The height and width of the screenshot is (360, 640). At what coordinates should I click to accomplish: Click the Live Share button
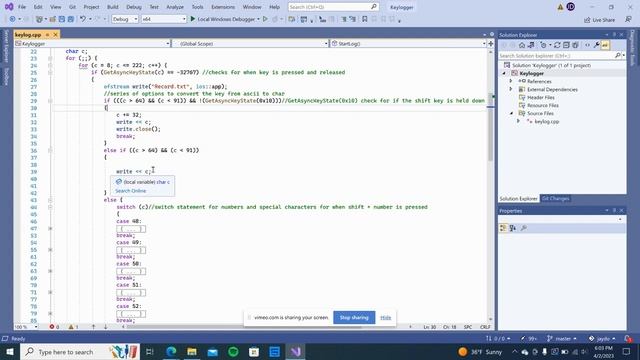coord(600,20)
